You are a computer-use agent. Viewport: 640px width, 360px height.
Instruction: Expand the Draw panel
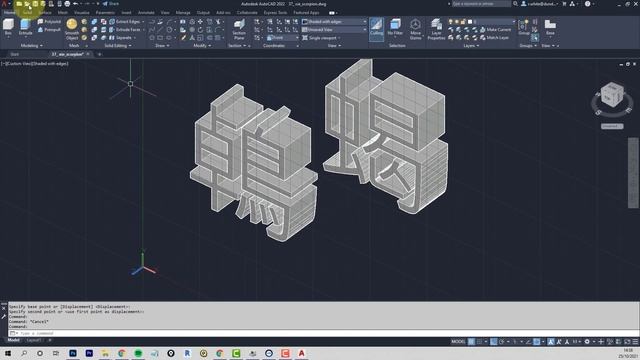click(x=162, y=46)
